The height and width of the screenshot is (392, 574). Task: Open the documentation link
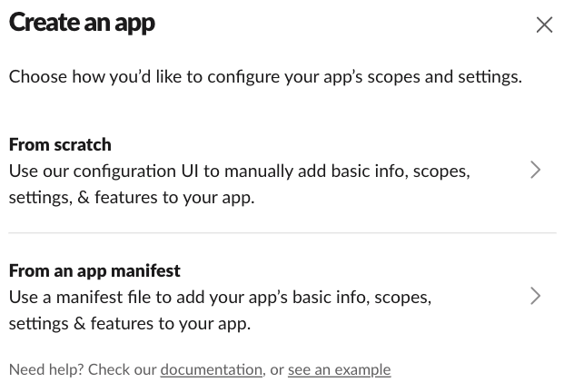[212, 369]
